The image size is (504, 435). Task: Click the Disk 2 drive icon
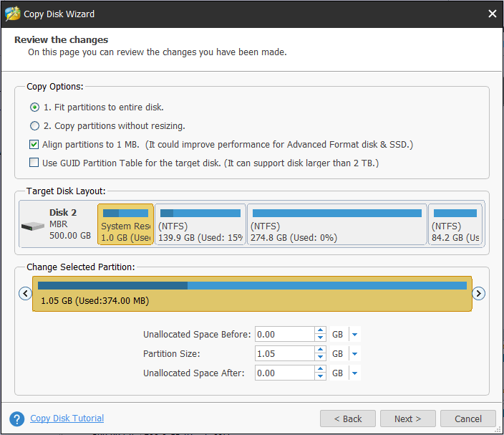pos(32,226)
